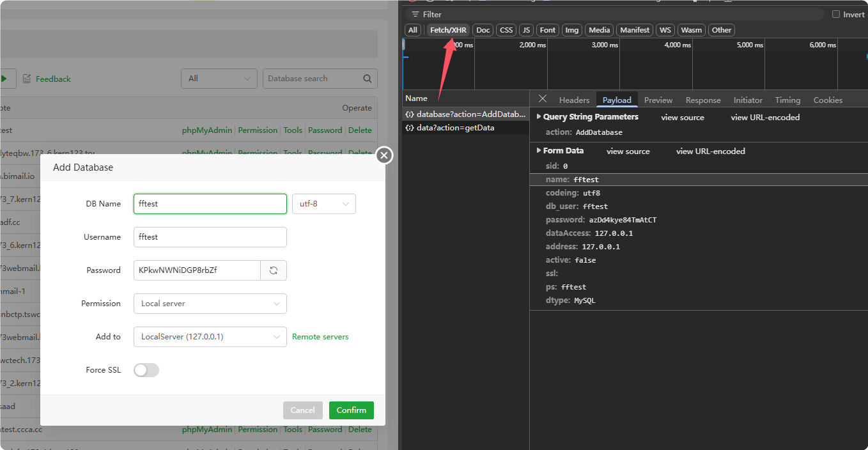
Task: Select the data?action=getData request
Action: [x=455, y=128]
